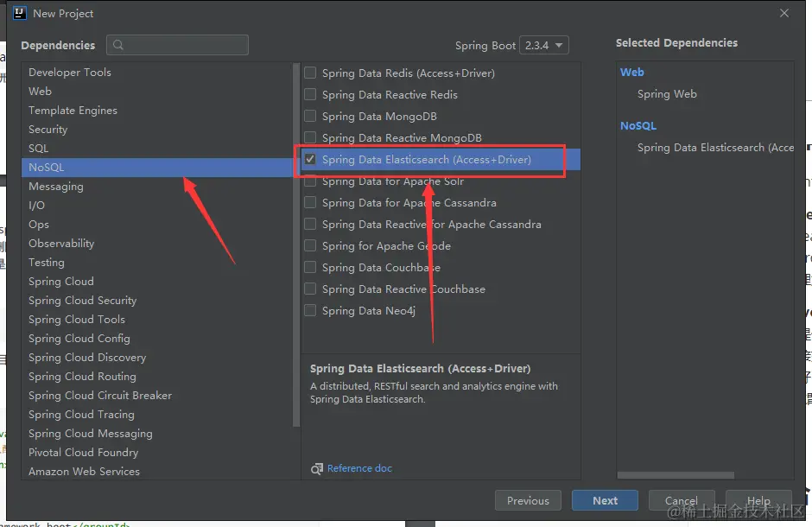Image resolution: width=812 pixels, height=527 pixels.
Task: Click the search magnifier icon in Dependencies field
Action: [118, 45]
